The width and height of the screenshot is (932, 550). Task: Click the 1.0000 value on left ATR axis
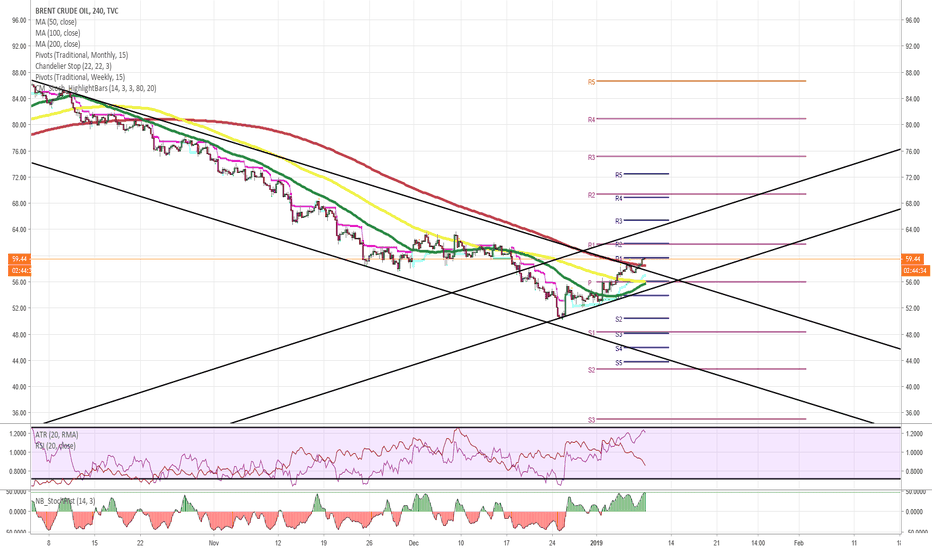pos(17,452)
